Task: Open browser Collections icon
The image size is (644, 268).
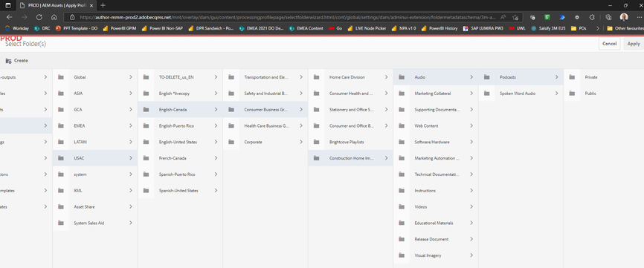Action: pyautogui.click(x=609, y=17)
